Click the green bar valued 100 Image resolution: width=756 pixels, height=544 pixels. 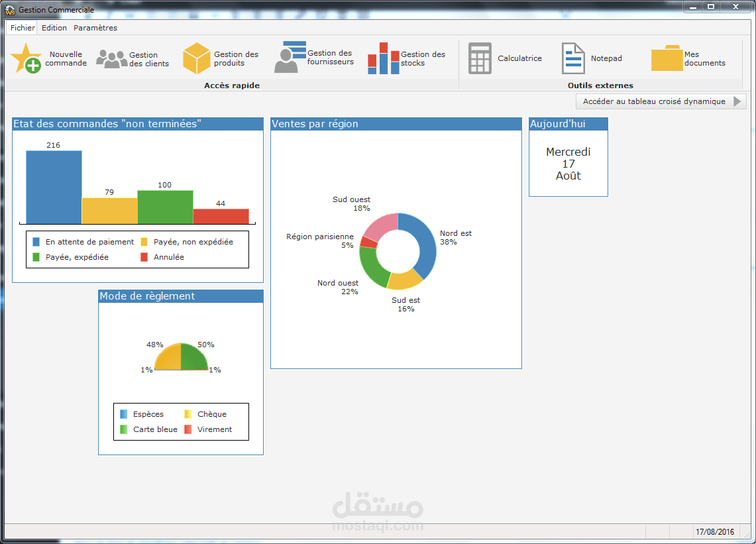click(166, 207)
